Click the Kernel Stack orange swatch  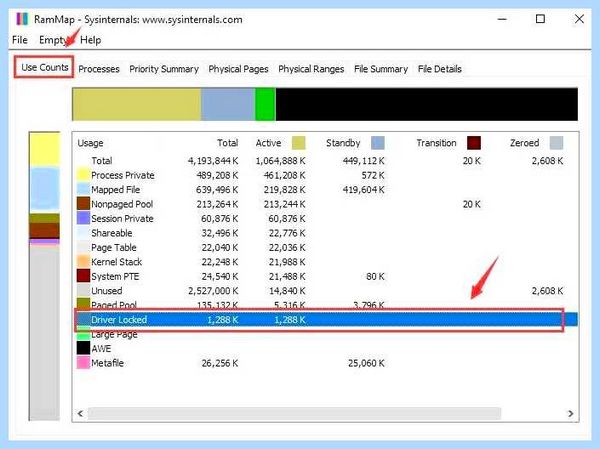pos(83,262)
